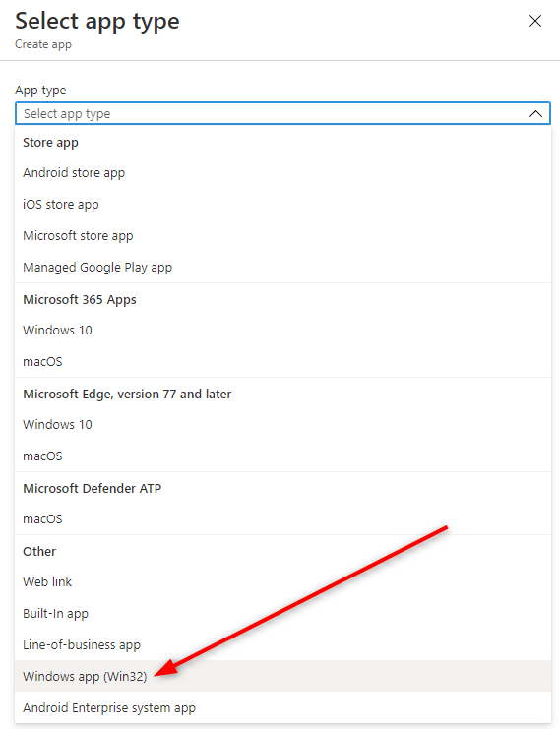Click the Microsoft Edge version 77 header
This screenshot has width=560, height=729.
(x=127, y=394)
